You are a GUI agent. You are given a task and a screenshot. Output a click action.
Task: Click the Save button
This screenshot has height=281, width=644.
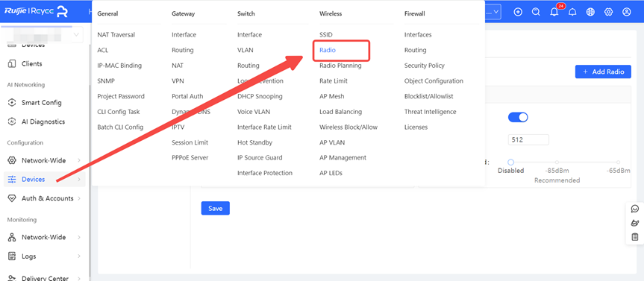coord(215,209)
